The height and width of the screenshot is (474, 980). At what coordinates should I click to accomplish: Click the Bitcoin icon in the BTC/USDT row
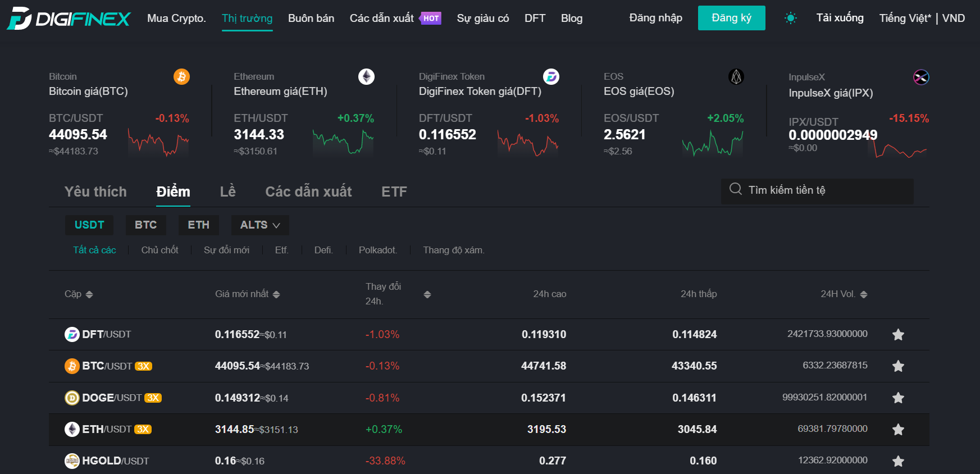[x=72, y=366]
